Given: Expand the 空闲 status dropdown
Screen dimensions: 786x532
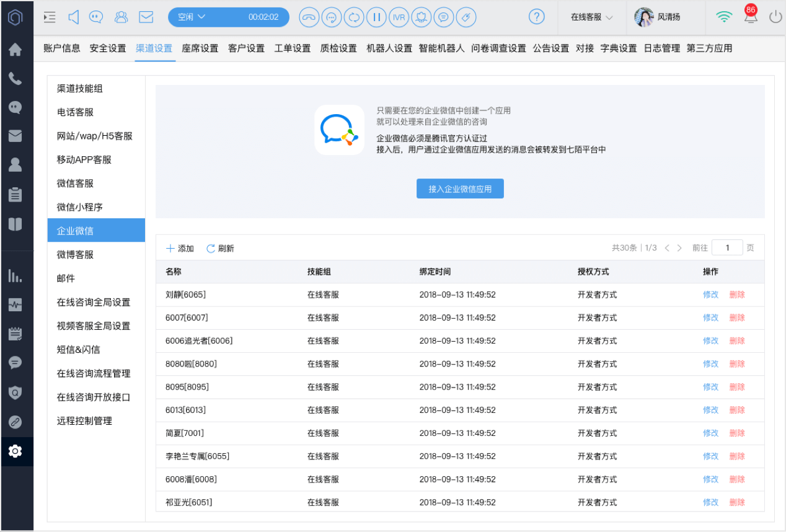Looking at the screenshot, I should 229,17.
